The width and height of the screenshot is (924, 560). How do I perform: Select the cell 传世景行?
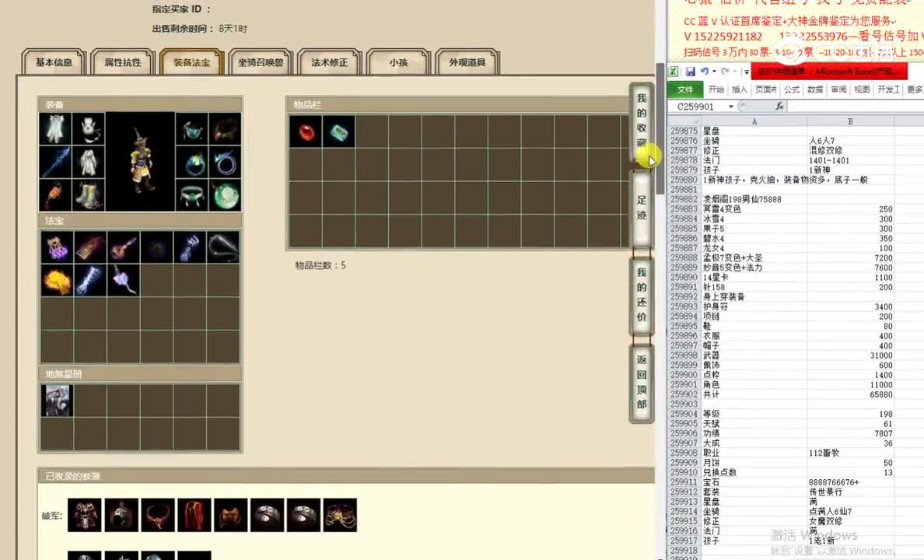pyautogui.click(x=851, y=492)
